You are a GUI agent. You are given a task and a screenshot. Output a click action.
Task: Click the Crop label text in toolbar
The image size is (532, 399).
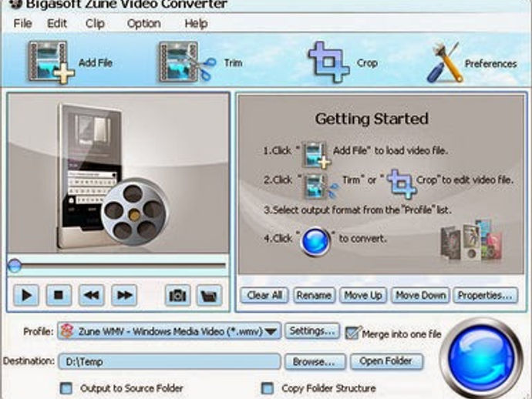tap(367, 62)
